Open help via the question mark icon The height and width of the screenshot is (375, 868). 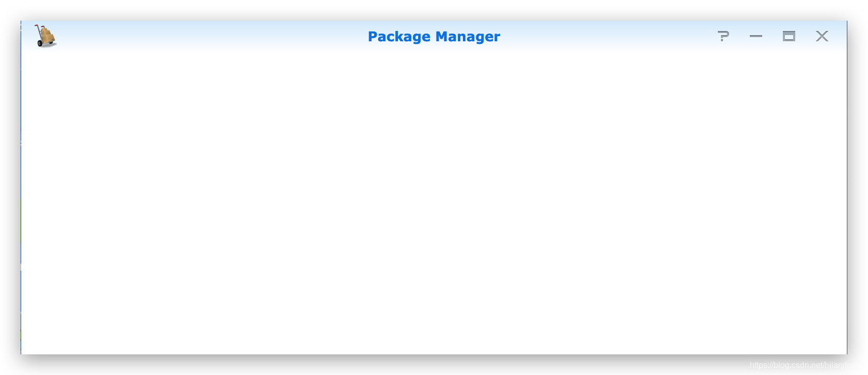723,36
